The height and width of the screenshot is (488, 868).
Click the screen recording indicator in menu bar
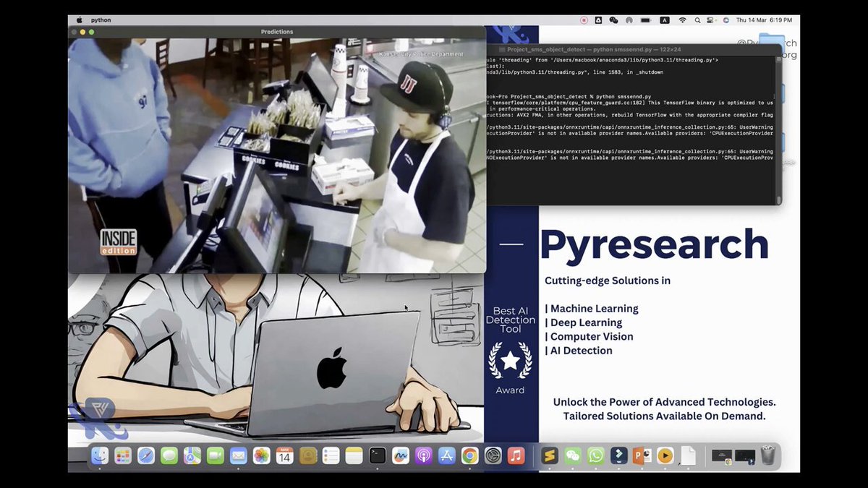[x=584, y=20]
